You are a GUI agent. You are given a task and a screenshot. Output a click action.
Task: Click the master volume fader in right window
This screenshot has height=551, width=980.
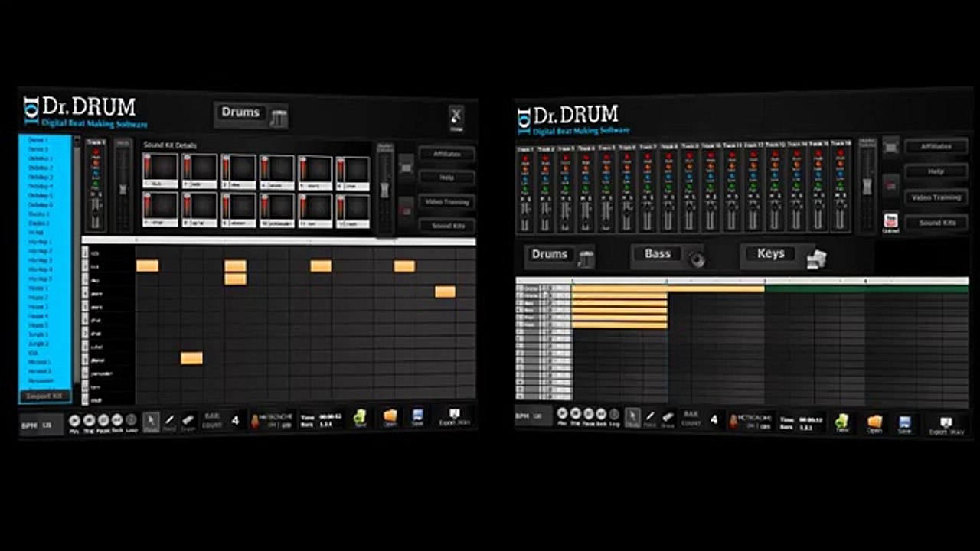click(867, 186)
